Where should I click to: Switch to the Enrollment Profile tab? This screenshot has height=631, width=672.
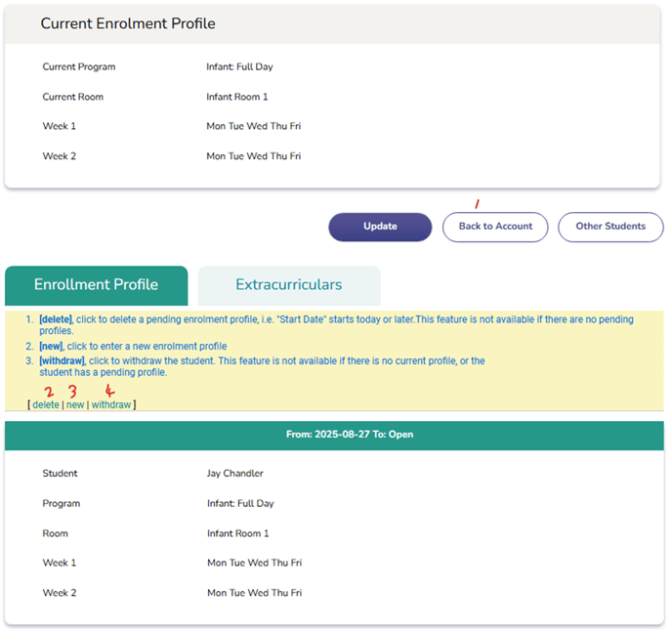tap(96, 285)
